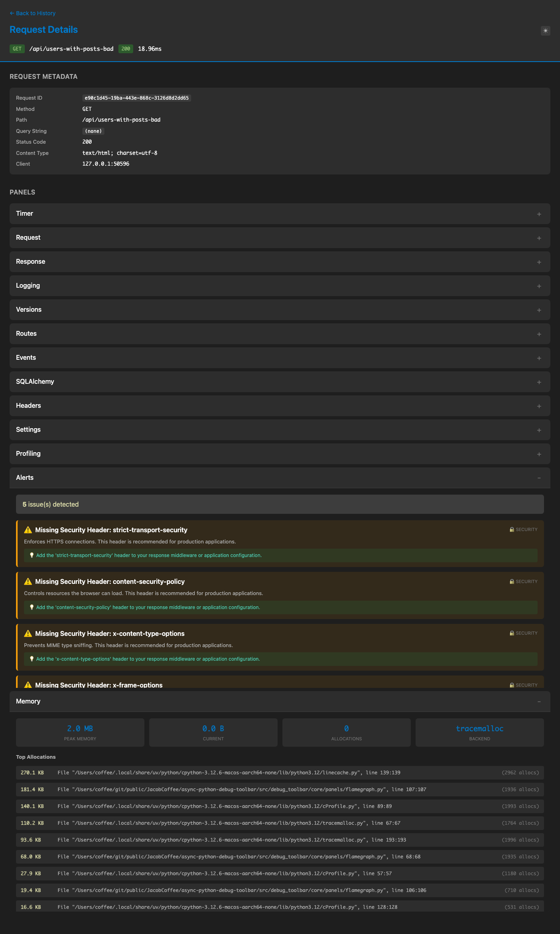
Task: Click the Request panel plus icon
Action: 539,238
